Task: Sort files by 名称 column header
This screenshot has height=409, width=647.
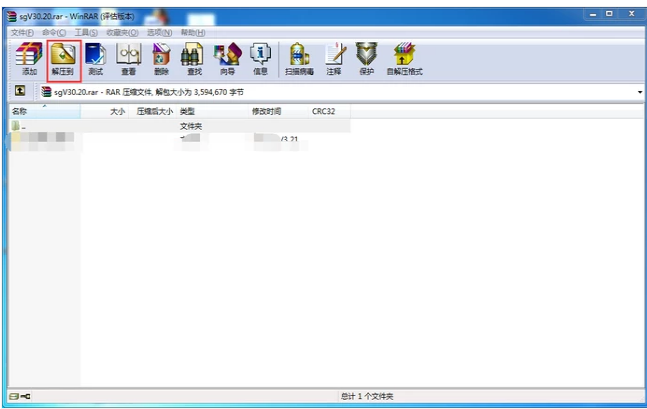Action: [19, 112]
